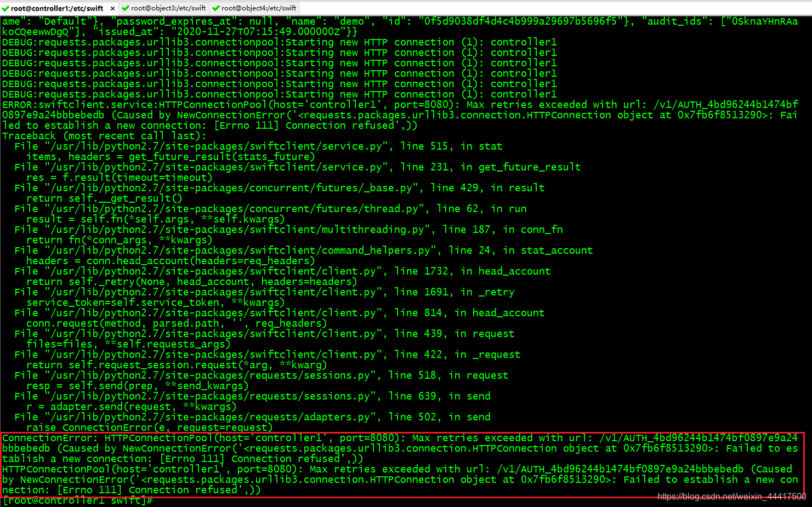Click the service.py line 231 get_future_result entry
812x507 pixels.
(298, 167)
